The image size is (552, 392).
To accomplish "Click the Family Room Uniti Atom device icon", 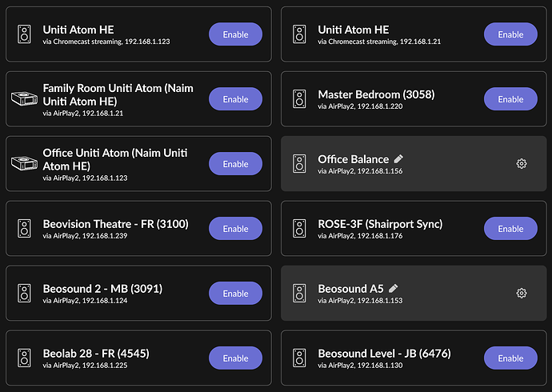I will point(24,99).
